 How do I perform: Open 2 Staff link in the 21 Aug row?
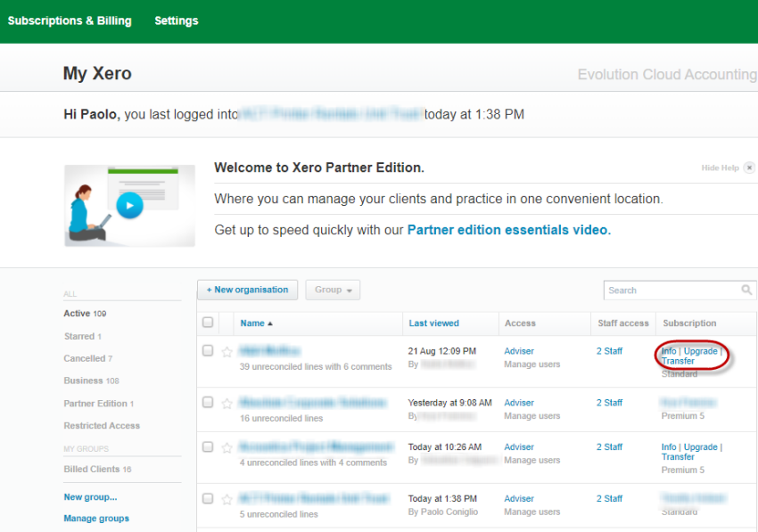click(x=610, y=351)
